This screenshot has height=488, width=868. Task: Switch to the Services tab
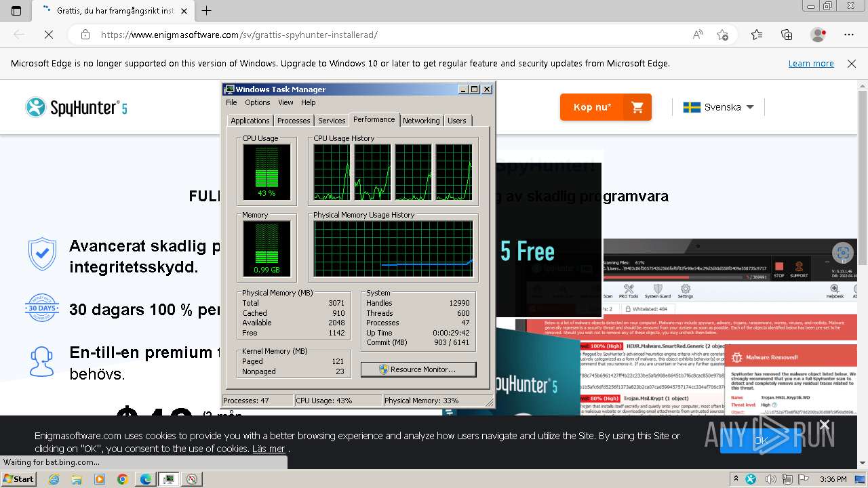click(332, 121)
